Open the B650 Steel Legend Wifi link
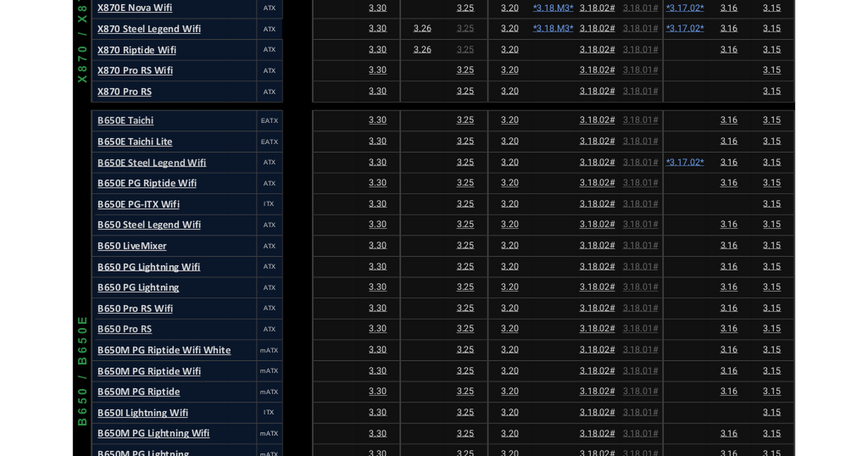The image size is (868, 456). coord(149,225)
